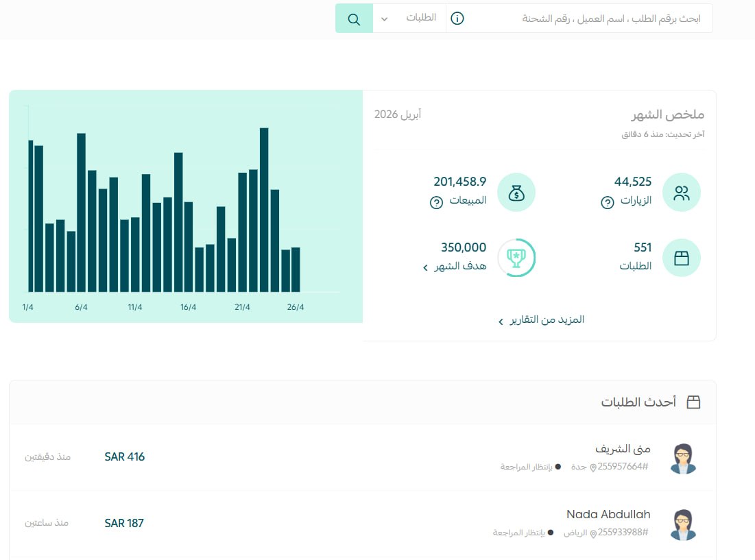
Task: Click the SAR 187 amount
Action: 124,524
